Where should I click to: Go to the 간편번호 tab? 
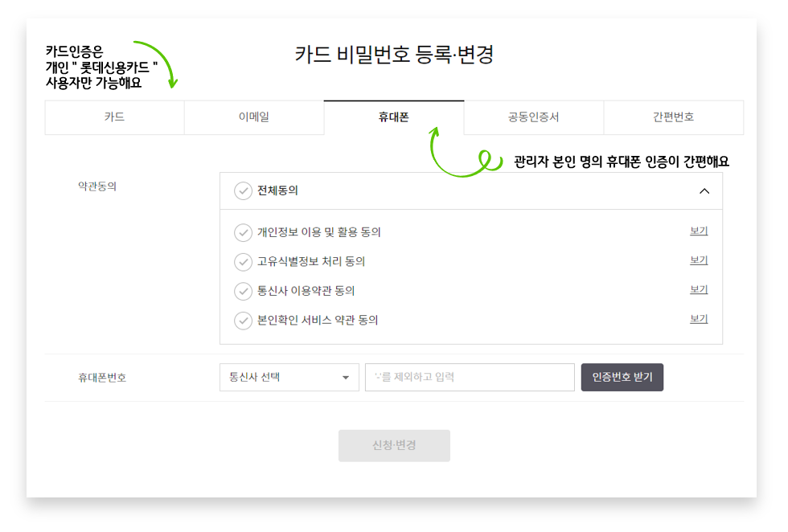(673, 117)
